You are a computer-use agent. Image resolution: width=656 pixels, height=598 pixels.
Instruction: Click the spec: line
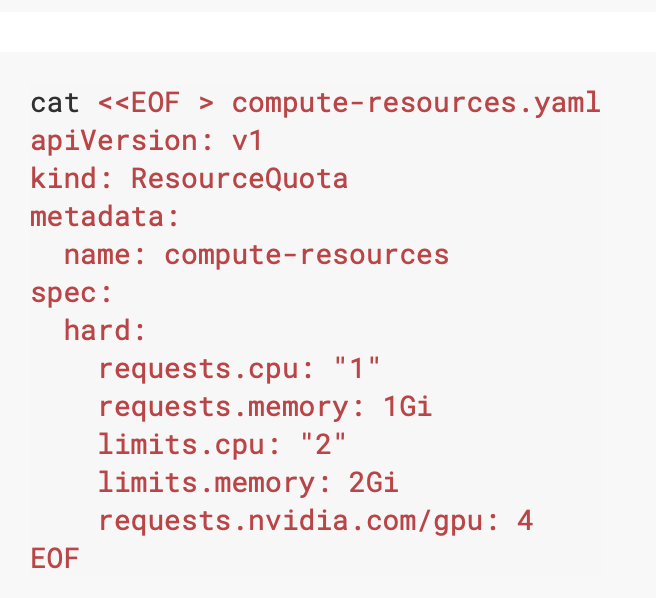pyautogui.click(x=72, y=294)
